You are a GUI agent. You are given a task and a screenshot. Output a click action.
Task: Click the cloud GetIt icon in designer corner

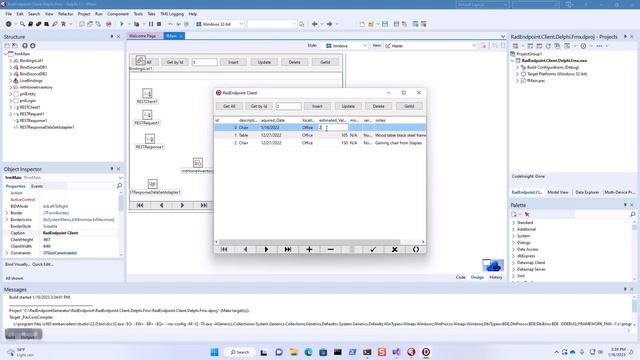(493, 266)
